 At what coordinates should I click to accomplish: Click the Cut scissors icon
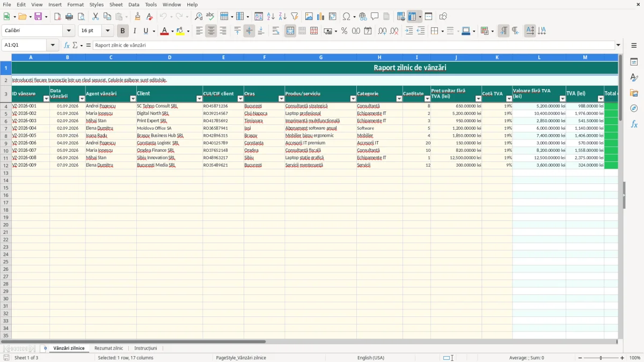tap(96, 17)
